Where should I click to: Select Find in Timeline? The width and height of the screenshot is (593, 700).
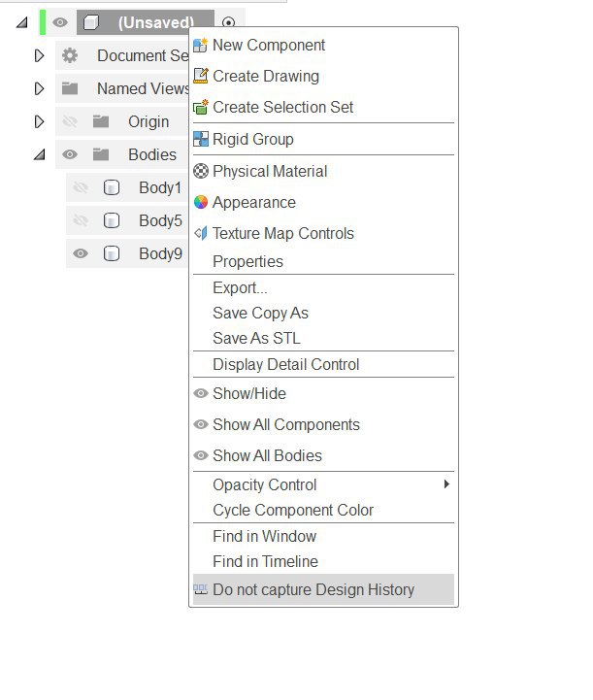(323, 561)
